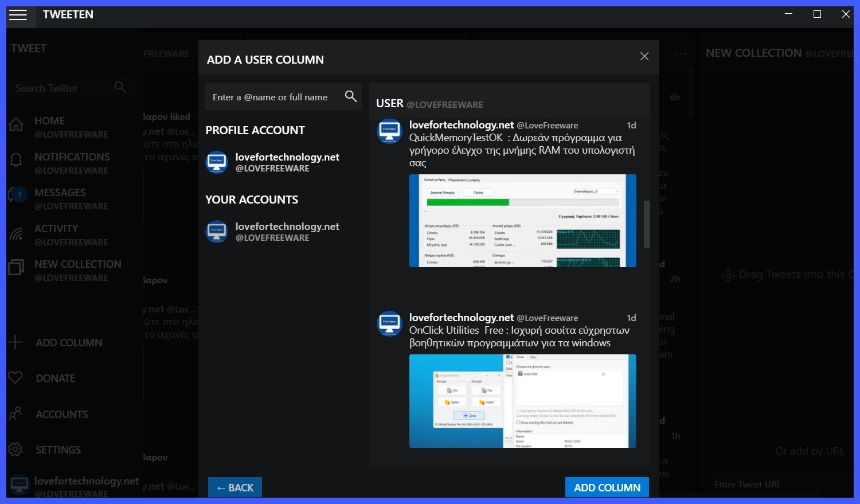This screenshot has width=860, height=504.
Task: Click the New Collection column header
Action: click(779, 53)
